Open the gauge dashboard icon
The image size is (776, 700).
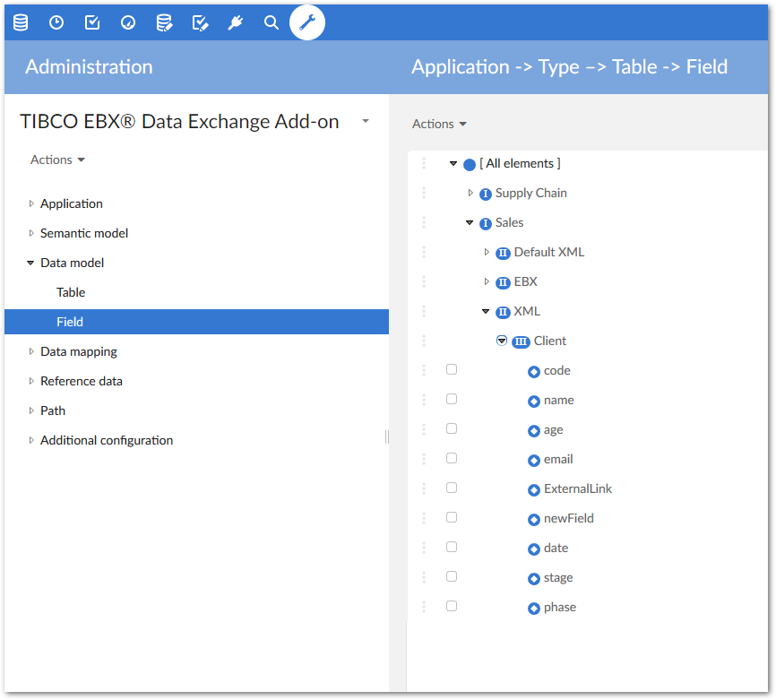pos(128,22)
